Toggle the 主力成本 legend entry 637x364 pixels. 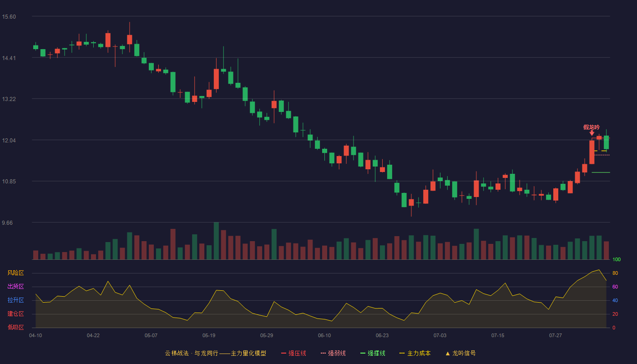pyautogui.click(x=415, y=353)
